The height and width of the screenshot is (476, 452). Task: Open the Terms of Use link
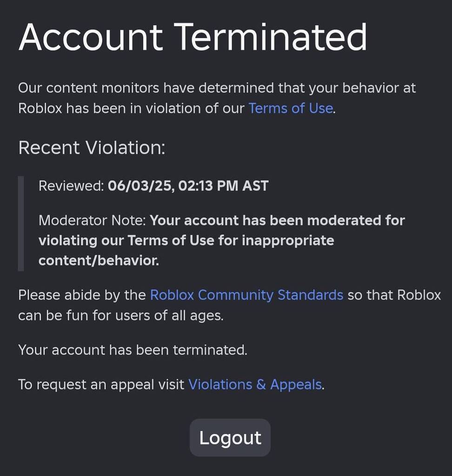click(x=290, y=108)
